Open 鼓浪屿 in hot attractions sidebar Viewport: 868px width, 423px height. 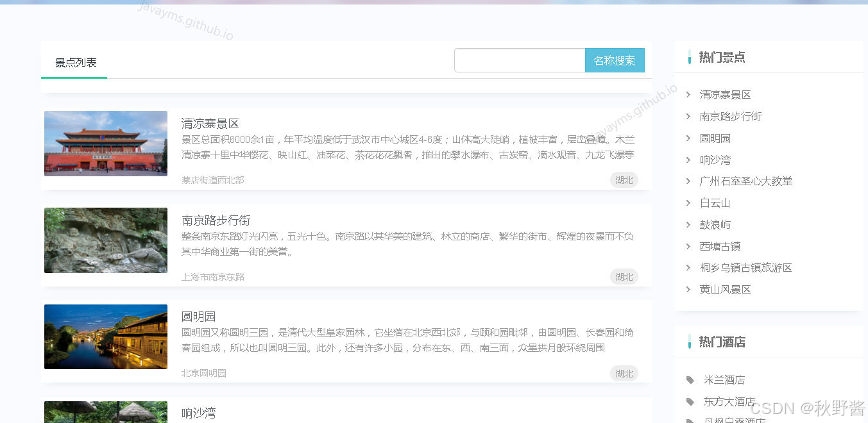point(715,225)
